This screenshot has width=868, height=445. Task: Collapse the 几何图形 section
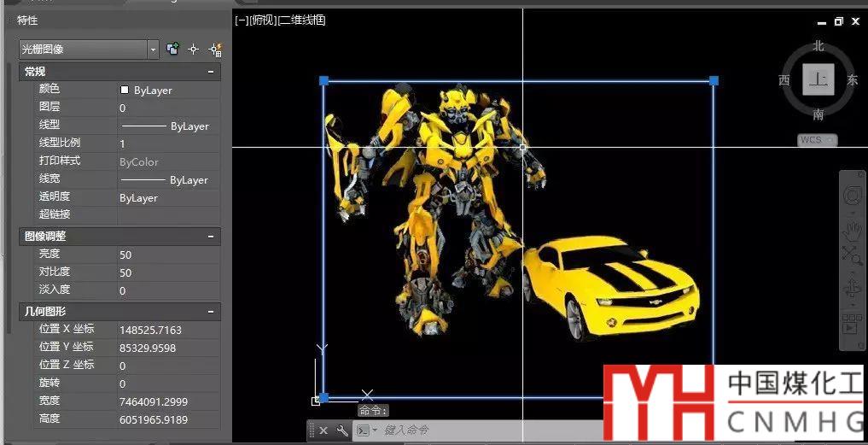coord(211,312)
